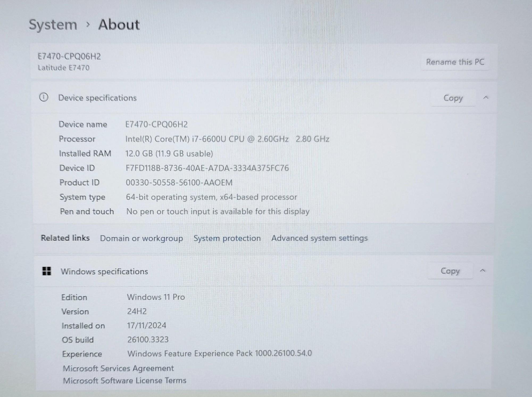Open System protection link
Screen dimensions: 532x397
click(x=227, y=238)
